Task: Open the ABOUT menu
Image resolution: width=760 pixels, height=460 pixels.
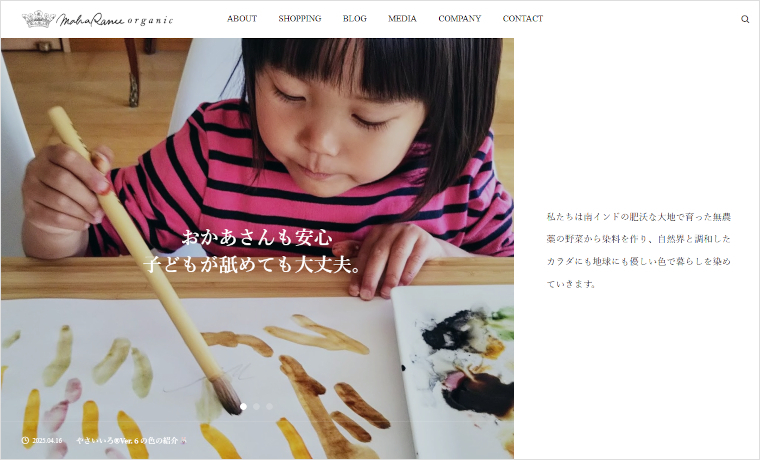Action: point(242,18)
